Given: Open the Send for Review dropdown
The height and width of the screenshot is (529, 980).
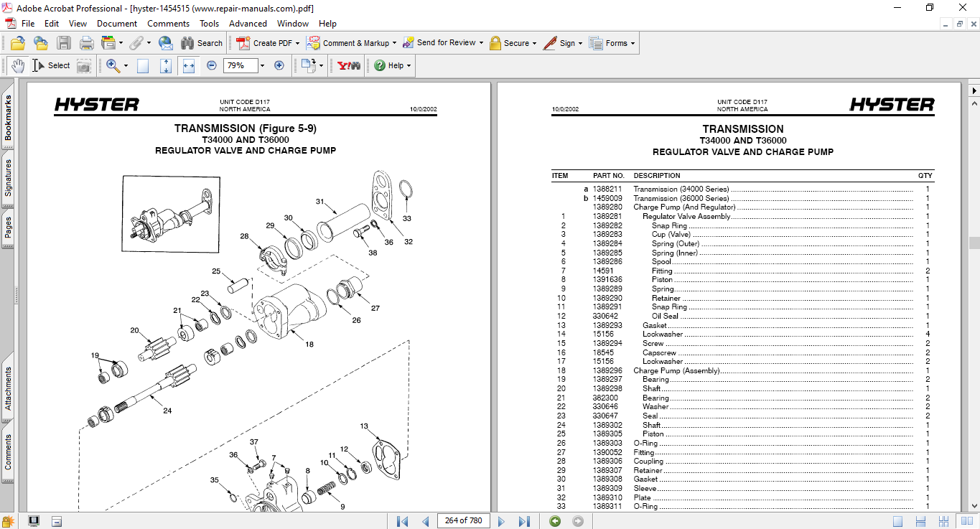Looking at the screenshot, I should coord(443,43).
